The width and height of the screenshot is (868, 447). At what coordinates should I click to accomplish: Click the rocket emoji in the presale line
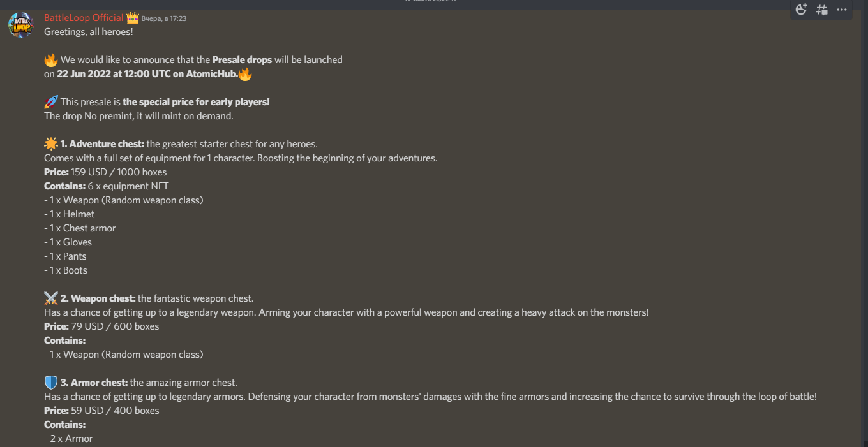[51, 102]
